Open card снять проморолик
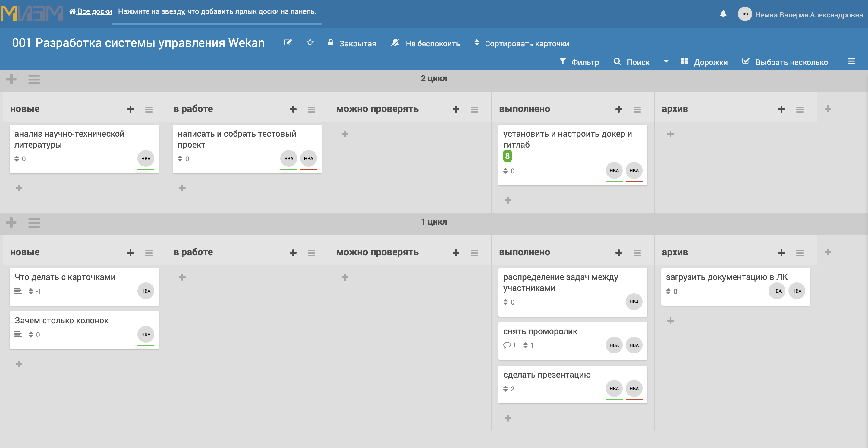This screenshot has width=868, height=448. click(573, 341)
